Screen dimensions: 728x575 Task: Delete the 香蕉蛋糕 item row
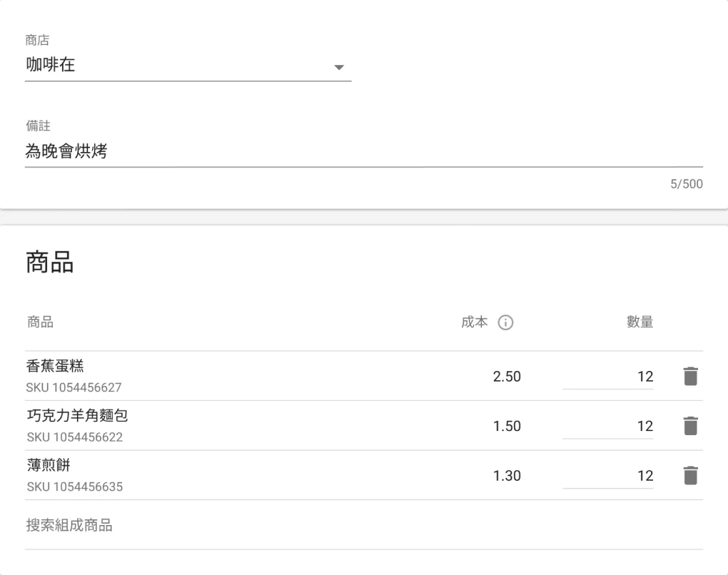click(x=689, y=376)
